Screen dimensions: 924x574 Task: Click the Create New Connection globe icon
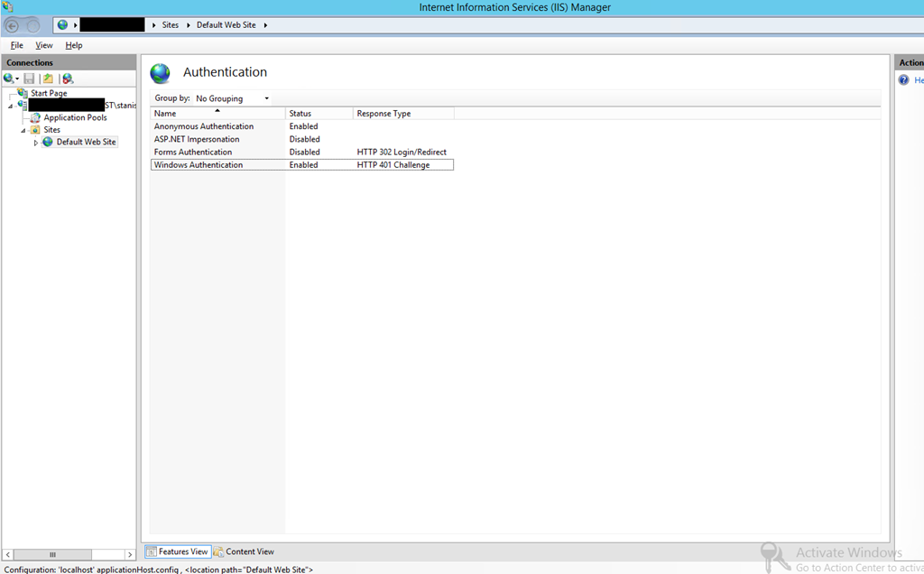point(9,79)
